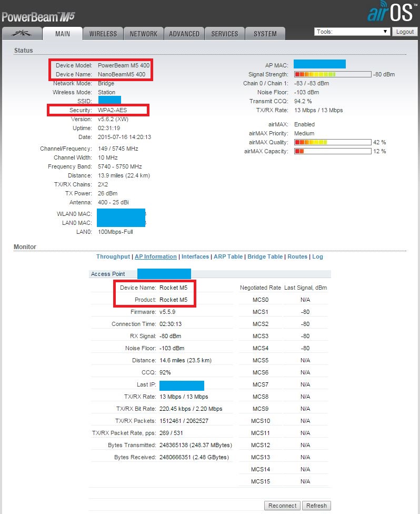Open the Interfaces monitor link
420x514 pixels.
[195, 256]
